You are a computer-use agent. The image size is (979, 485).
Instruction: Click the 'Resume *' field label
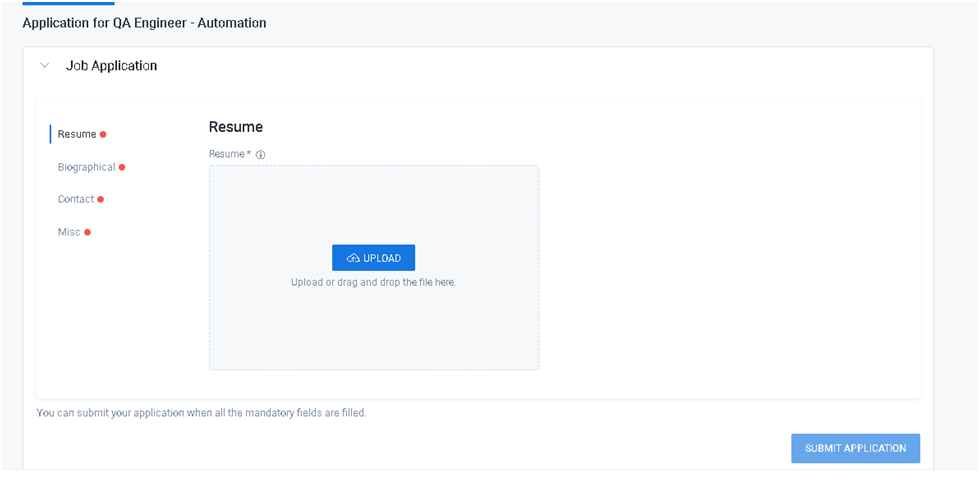pyautogui.click(x=229, y=154)
